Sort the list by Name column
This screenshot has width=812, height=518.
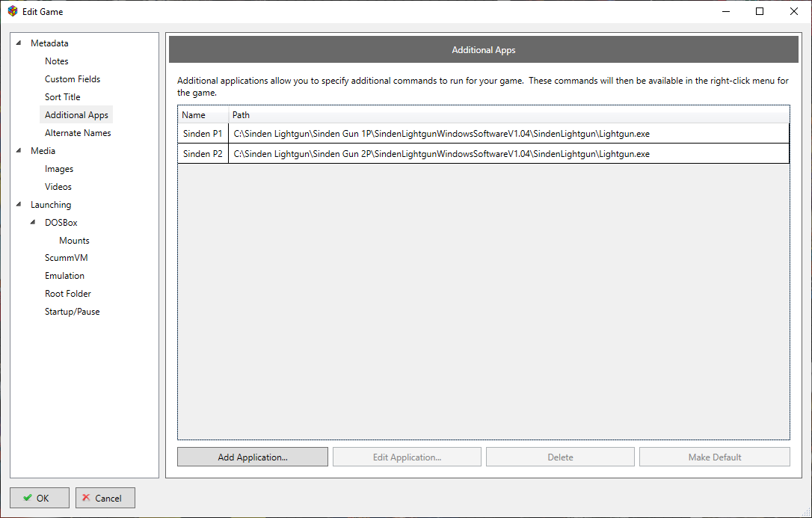203,115
